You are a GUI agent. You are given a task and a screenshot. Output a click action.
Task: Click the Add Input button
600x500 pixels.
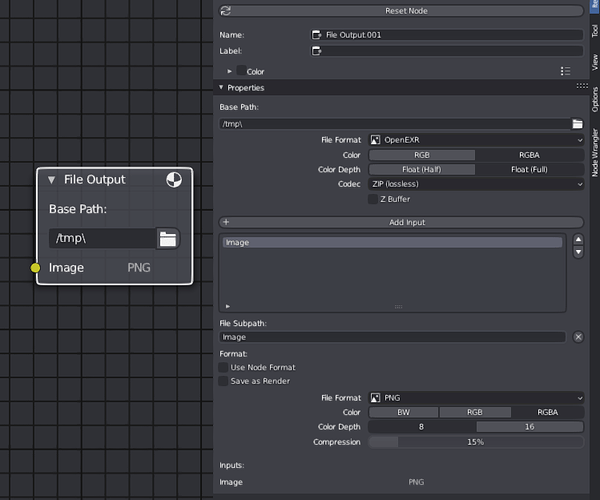(401, 222)
